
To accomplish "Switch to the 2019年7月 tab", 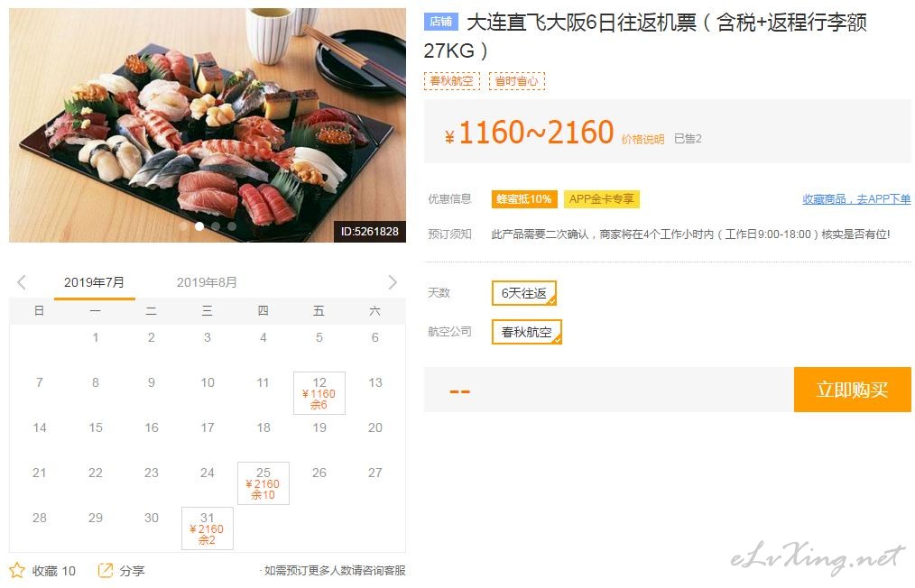I will tap(94, 282).
